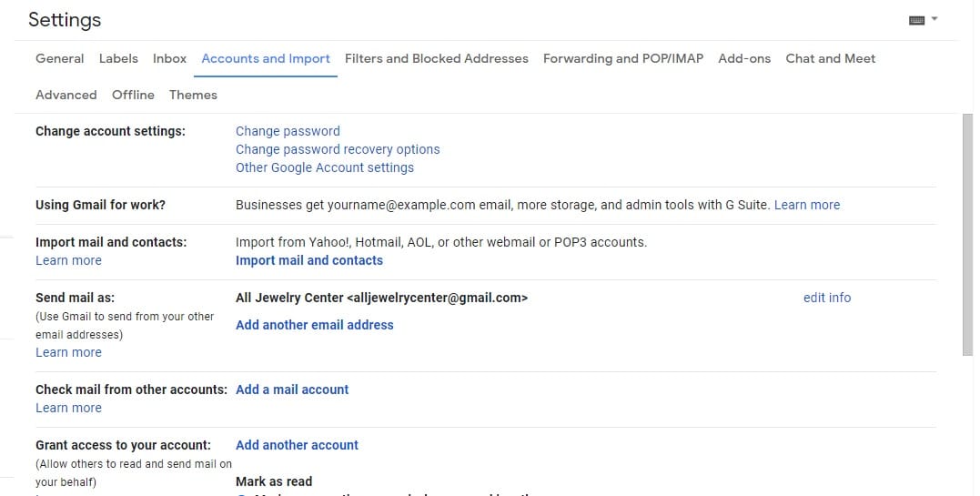
Task: Expand the input tools dropdown arrow
Action: (935, 19)
